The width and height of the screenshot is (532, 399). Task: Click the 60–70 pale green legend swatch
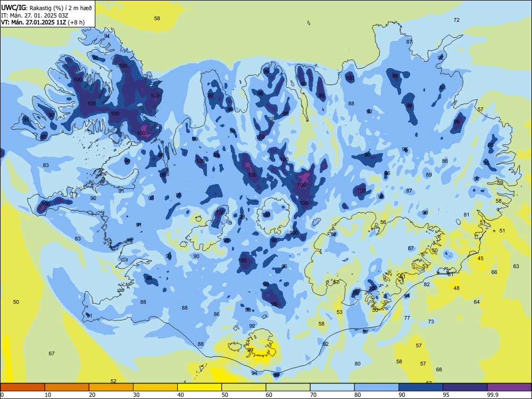coord(288,387)
